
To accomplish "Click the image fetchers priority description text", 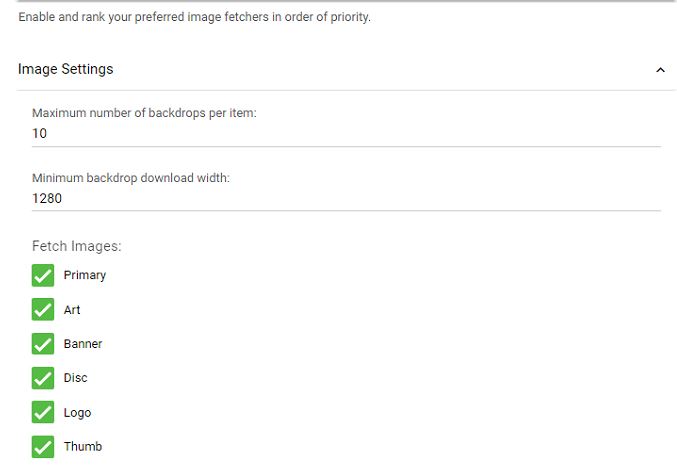I will tap(195, 17).
